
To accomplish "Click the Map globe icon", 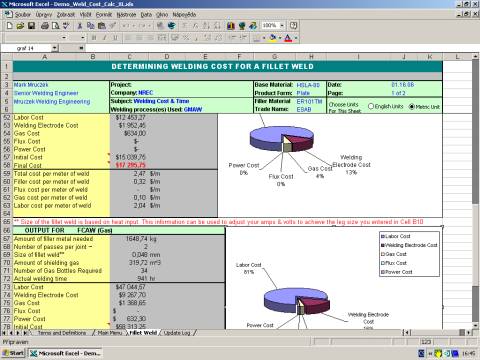I will tap(242, 26).
